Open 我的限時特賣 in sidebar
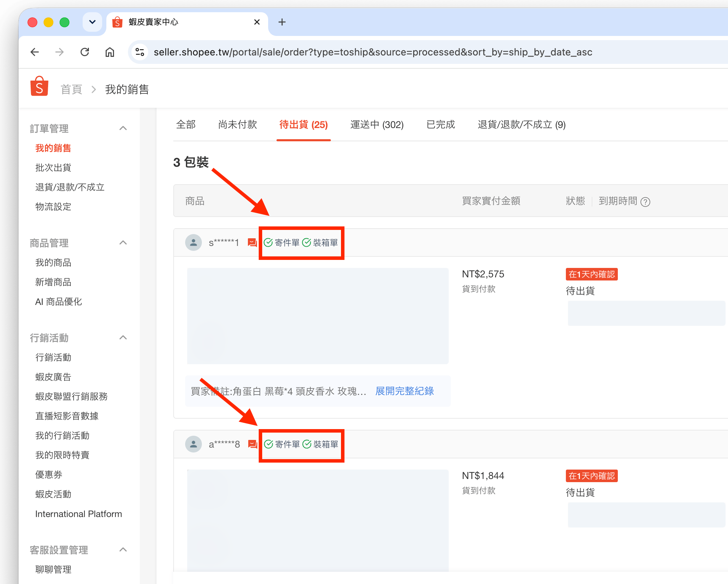Screen dimensions: 728x584 click(x=62, y=455)
